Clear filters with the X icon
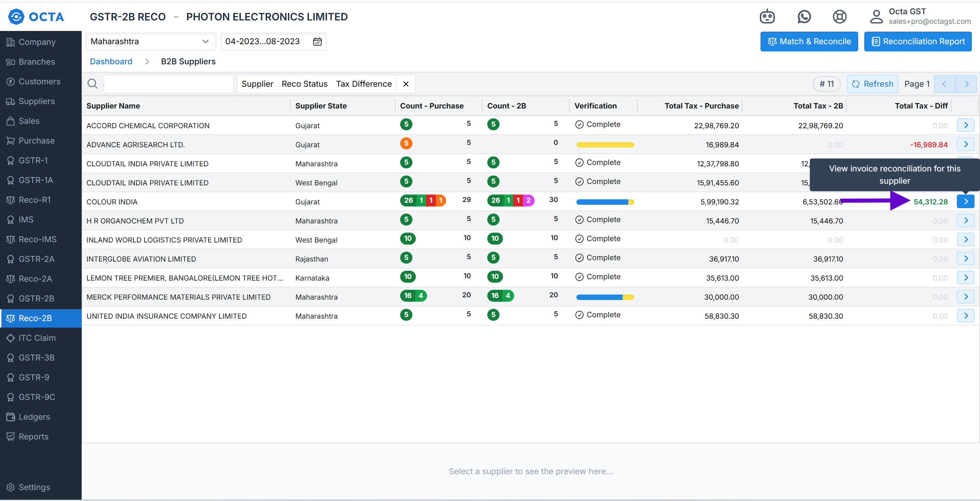This screenshot has width=980, height=501. (406, 84)
